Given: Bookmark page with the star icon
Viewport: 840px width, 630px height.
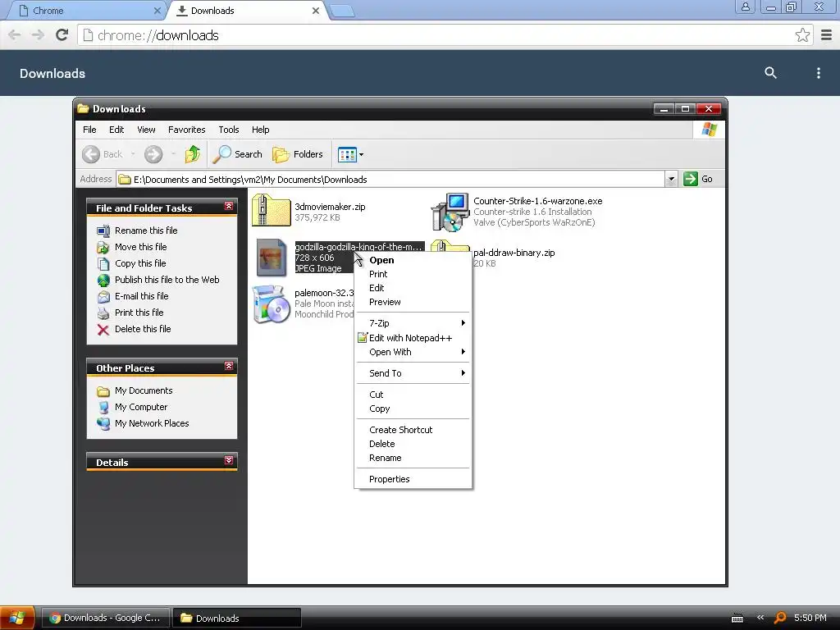Looking at the screenshot, I should coord(802,35).
